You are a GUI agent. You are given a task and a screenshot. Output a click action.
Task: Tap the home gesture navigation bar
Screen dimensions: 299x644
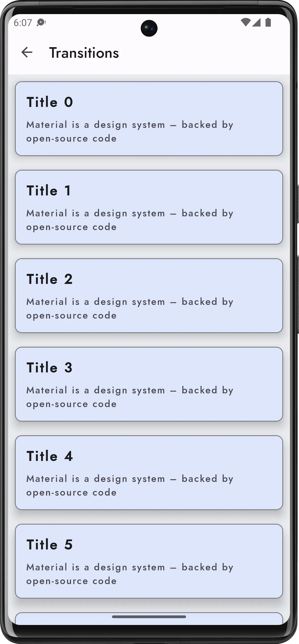coord(149,617)
